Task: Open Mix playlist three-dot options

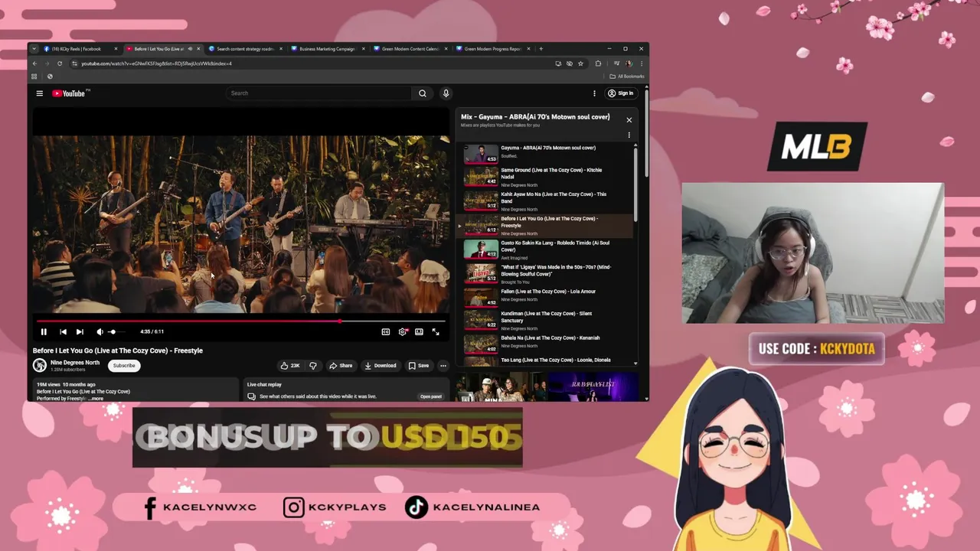Action: (629, 135)
